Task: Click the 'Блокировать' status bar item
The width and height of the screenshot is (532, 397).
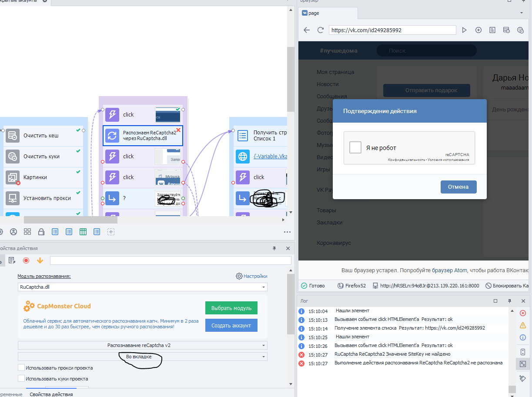Action: [507, 286]
